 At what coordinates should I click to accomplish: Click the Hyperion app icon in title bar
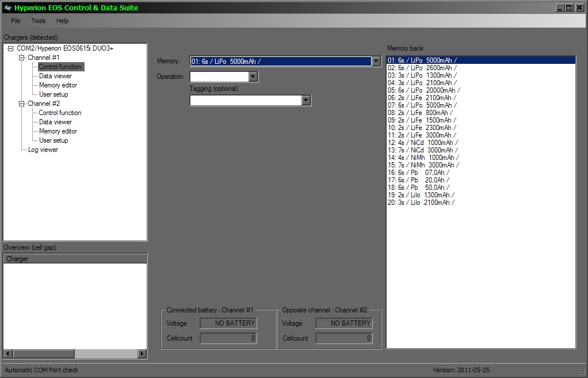7,7
